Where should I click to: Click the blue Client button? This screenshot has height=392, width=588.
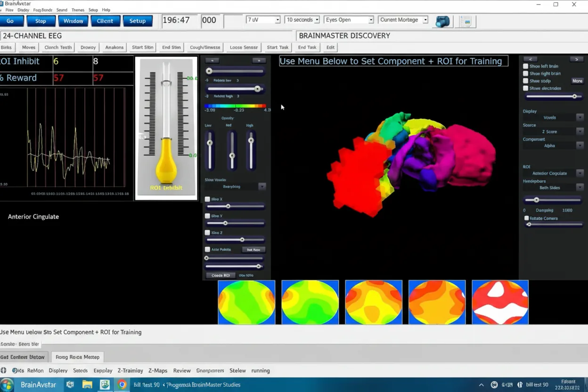(105, 21)
